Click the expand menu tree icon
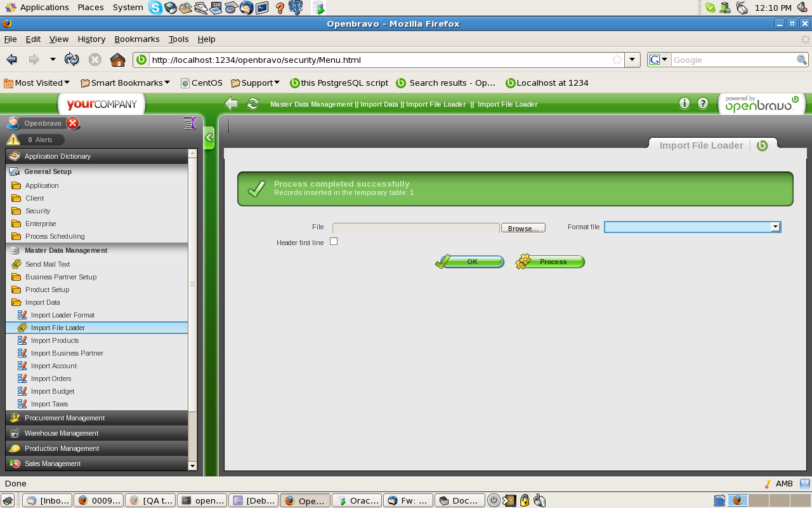The height and width of the screenshot is (508, 812). 189,123
